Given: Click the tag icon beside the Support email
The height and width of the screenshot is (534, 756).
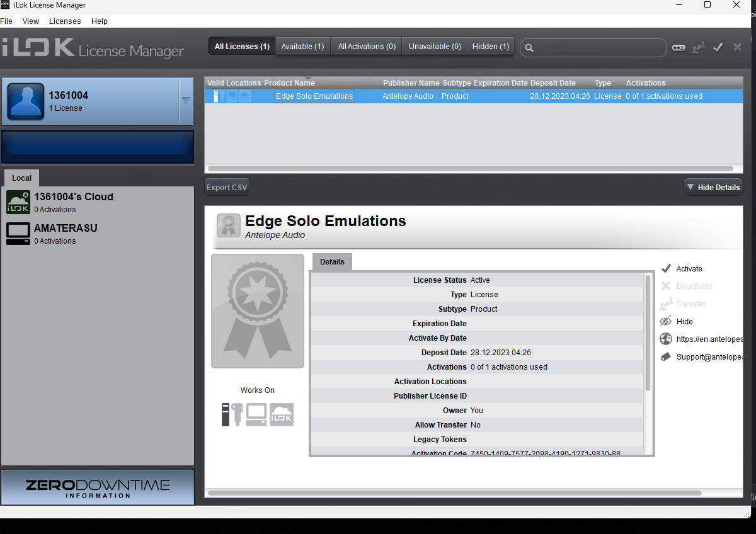Looking at the screenshot, I should coord(666,356).
